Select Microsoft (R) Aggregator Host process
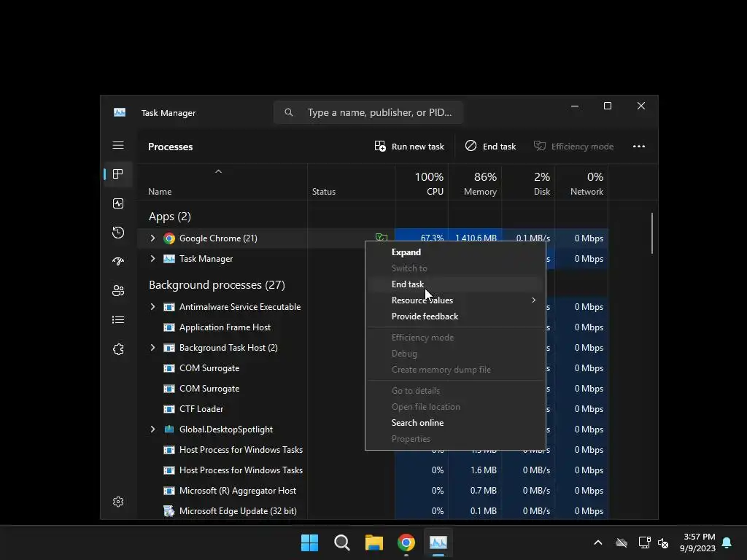 pyautogui.click(x=237, y=491)
